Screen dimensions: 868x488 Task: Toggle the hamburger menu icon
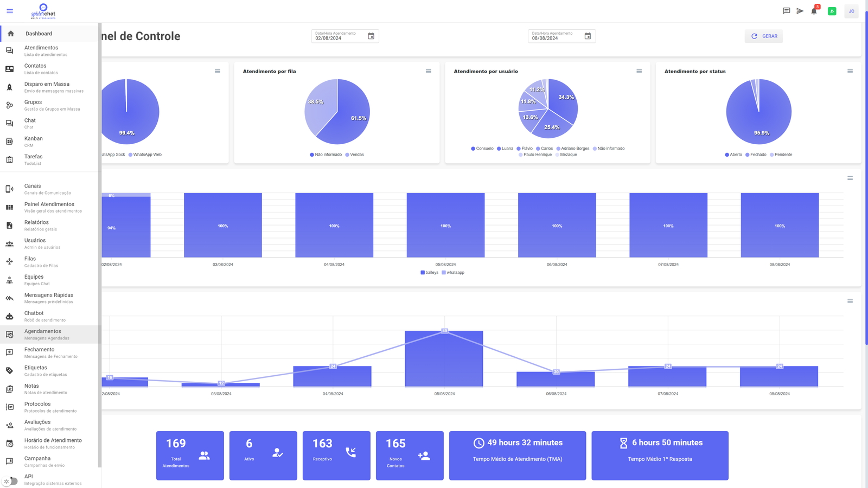pyautogui.click(x=10, y=11)
